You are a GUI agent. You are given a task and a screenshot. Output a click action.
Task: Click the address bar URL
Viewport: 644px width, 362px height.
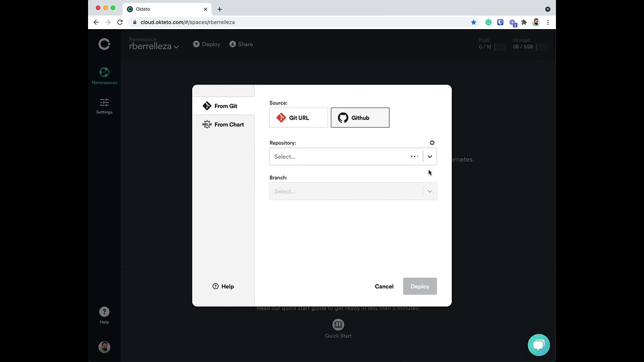pos(188,22)
